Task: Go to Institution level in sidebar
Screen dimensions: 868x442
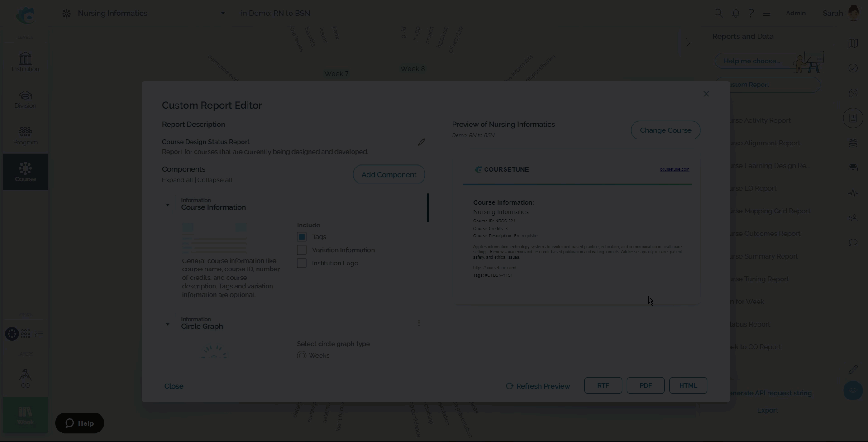Action: click(25, 62)
